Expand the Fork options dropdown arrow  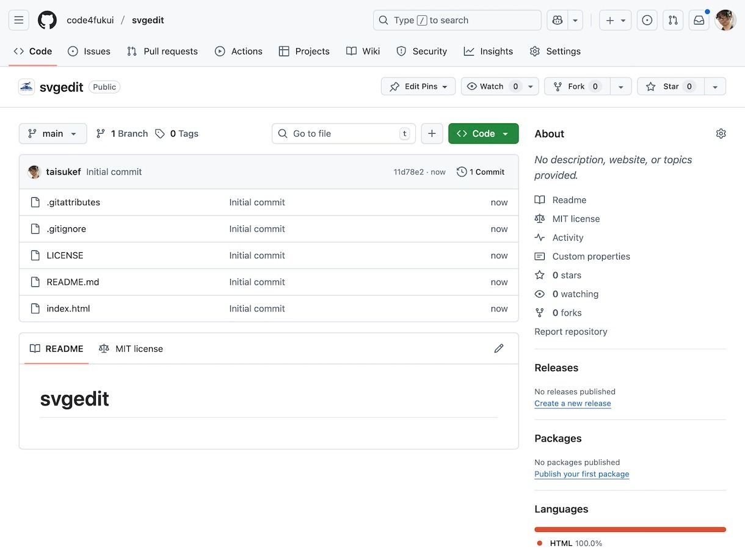pos(621,87)
